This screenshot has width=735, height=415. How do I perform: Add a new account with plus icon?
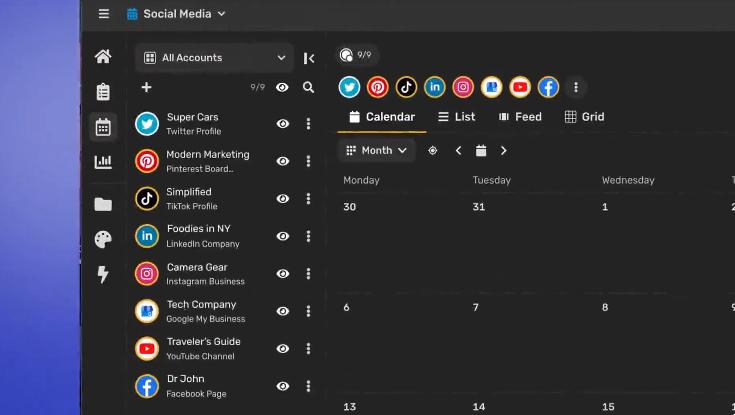146,88
